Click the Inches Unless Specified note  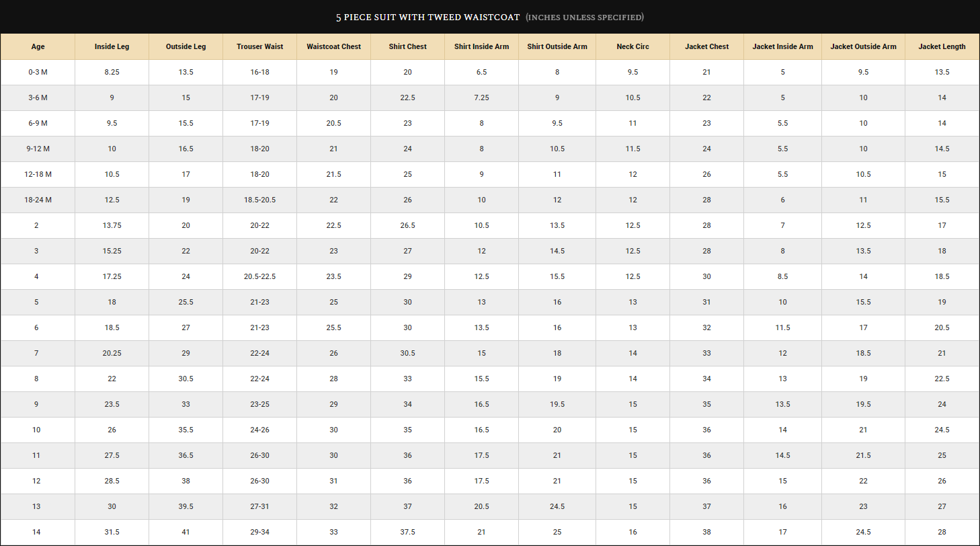[584, 17]
